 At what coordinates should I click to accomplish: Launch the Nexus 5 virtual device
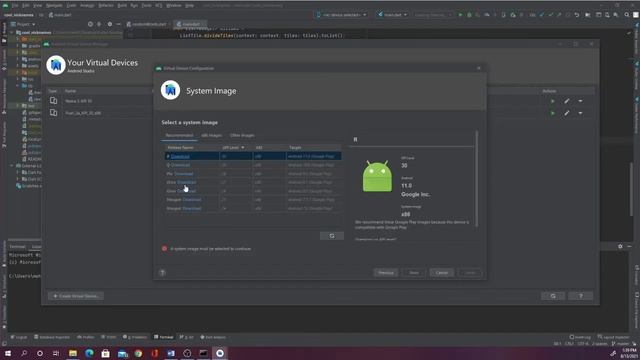(553, 101)
